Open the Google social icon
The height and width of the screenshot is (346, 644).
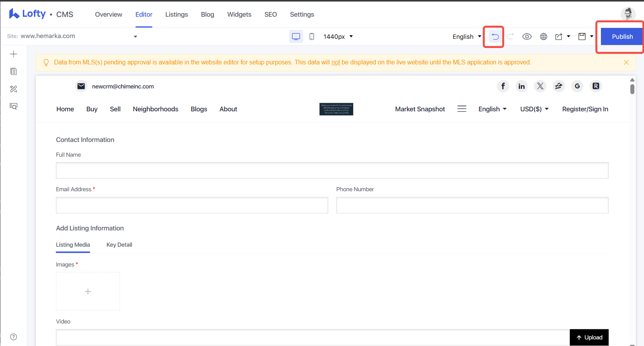coord(577,86)
